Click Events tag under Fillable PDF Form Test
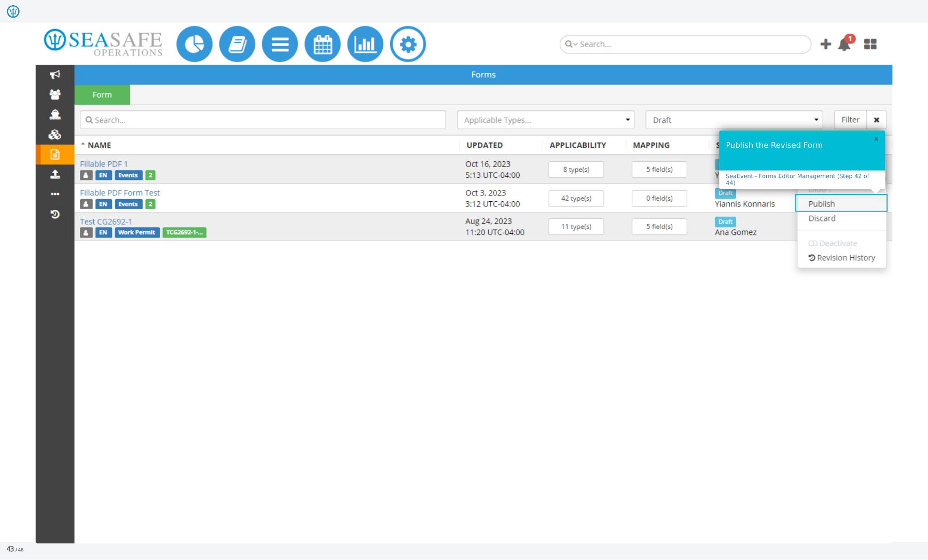The height and width of the screenshot is (560, 928). tap(128, 204)
